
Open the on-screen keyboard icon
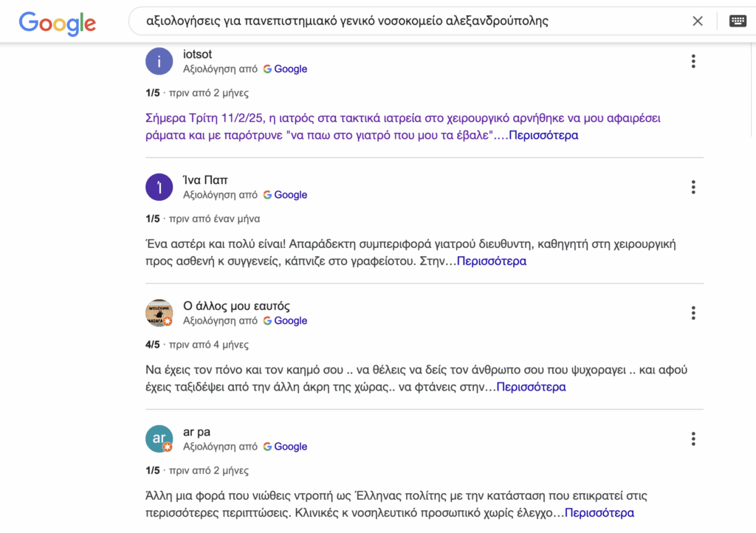point(738,21)
